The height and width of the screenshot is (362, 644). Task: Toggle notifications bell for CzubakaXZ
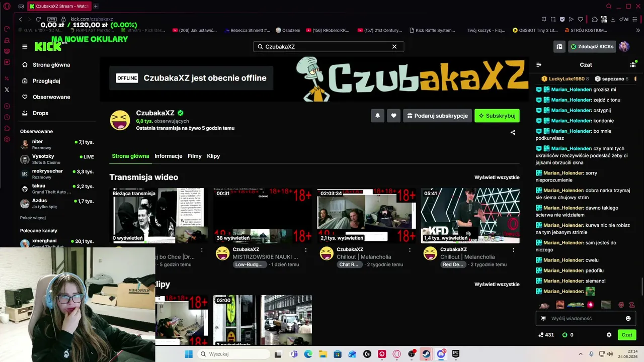click(377, 116)
